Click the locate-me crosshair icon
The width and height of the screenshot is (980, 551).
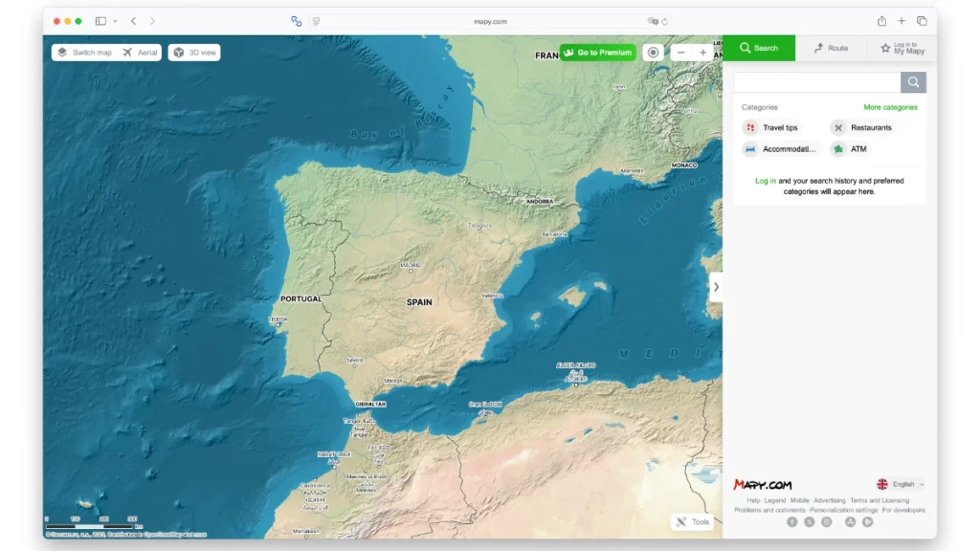[653, 52]
